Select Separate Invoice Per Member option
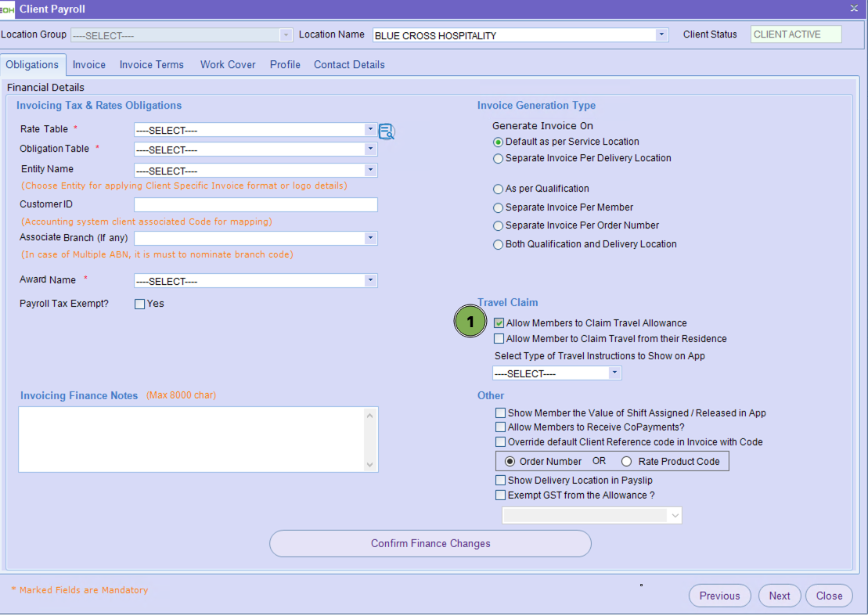Viewport: 868px width, 616px height. click(x=499, y=207)
